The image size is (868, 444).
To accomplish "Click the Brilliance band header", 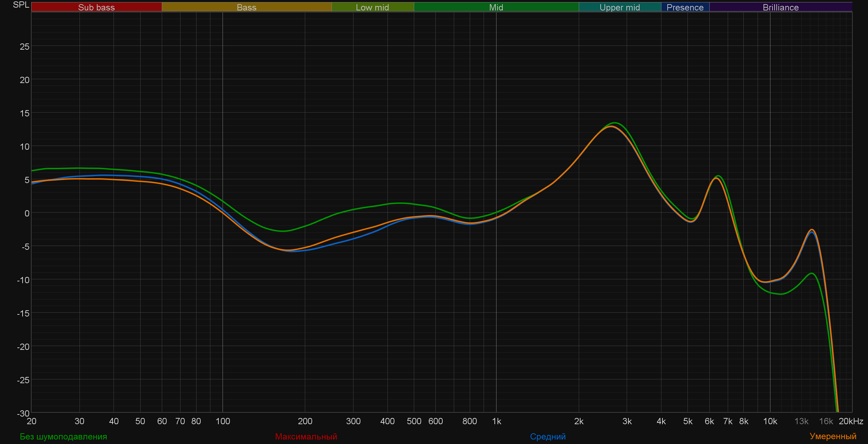I will click(x=781, y=7).
